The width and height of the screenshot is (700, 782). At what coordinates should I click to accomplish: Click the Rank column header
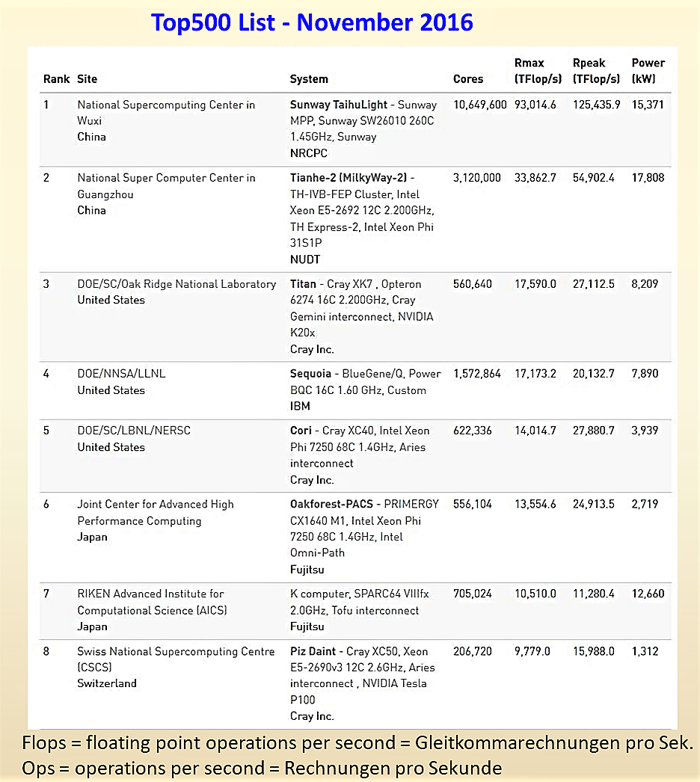56,78
